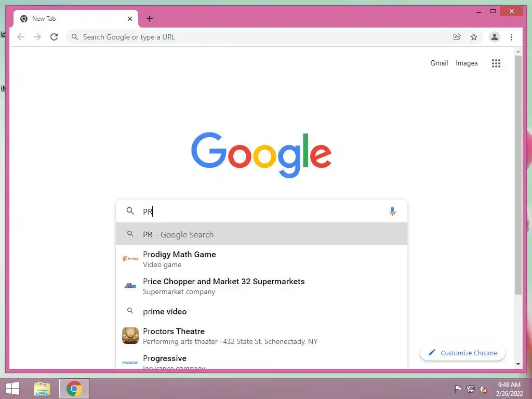Pick the prime video suggestion
The image size is (532, 399).
(x=261, y=311)
